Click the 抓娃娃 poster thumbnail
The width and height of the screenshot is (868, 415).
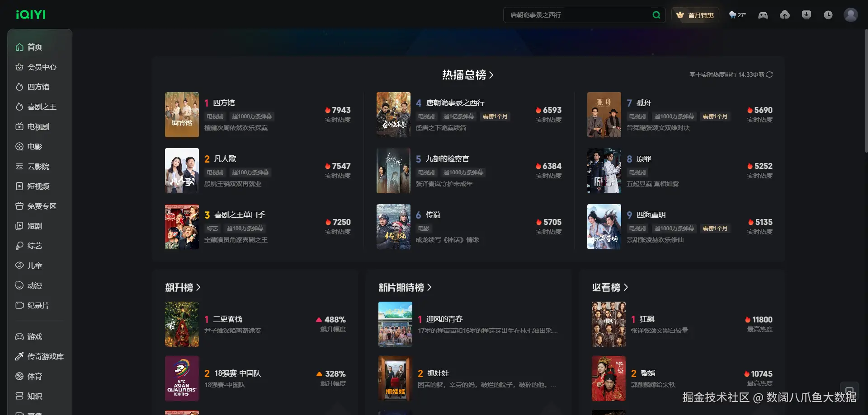tap(395, 378)
